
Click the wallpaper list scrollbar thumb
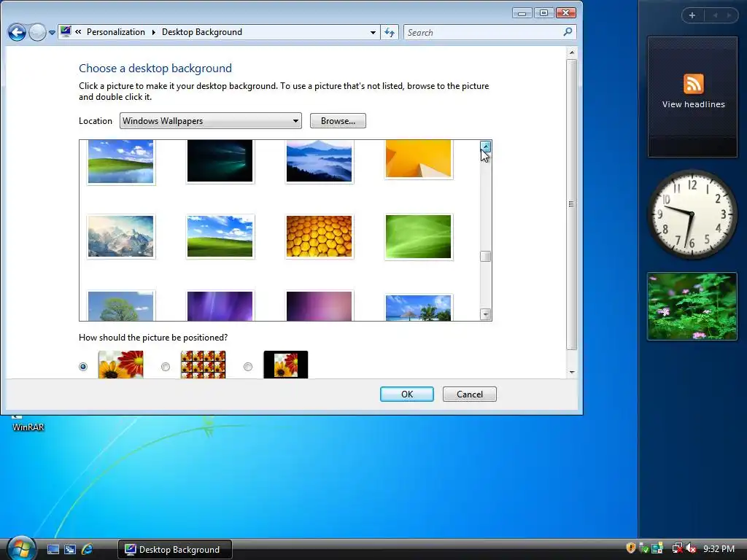[485, 257]
